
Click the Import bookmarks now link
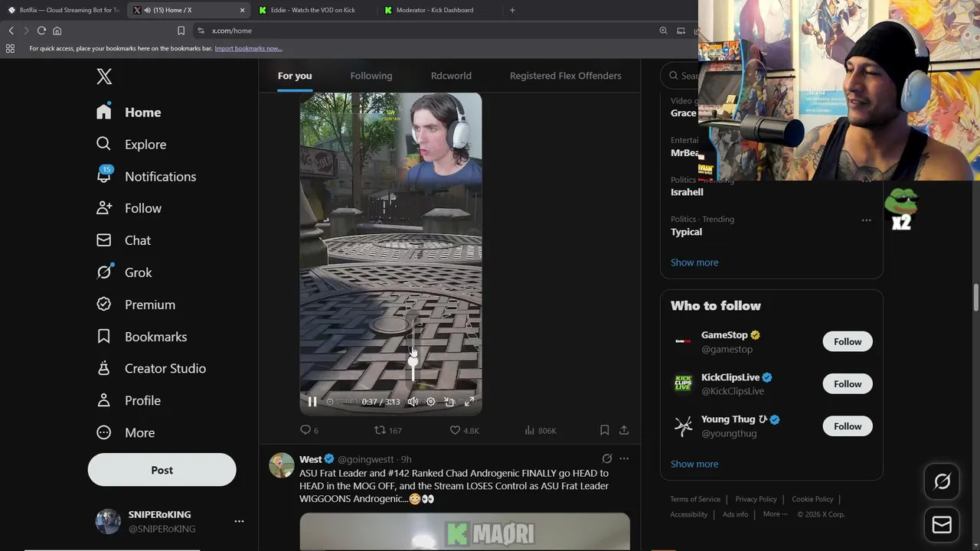pos(248,48)
